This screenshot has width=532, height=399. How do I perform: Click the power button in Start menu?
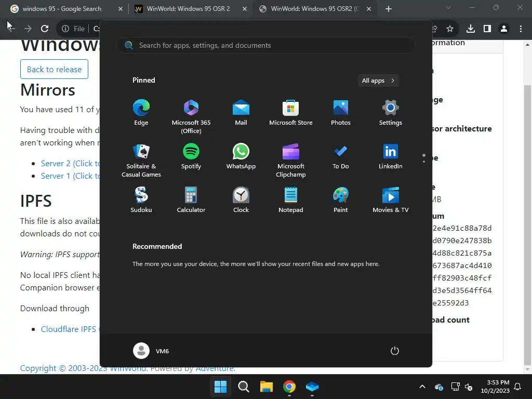[x=395, y=351]
